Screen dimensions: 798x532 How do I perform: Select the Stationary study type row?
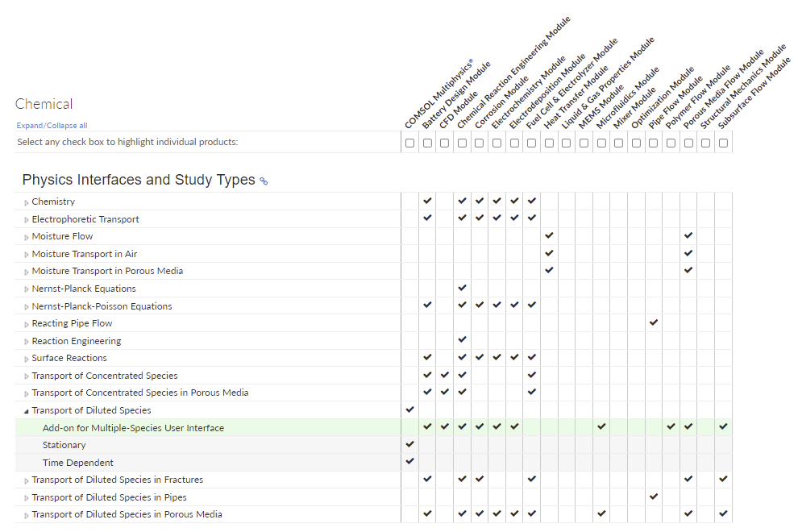[x=64, y=445]
